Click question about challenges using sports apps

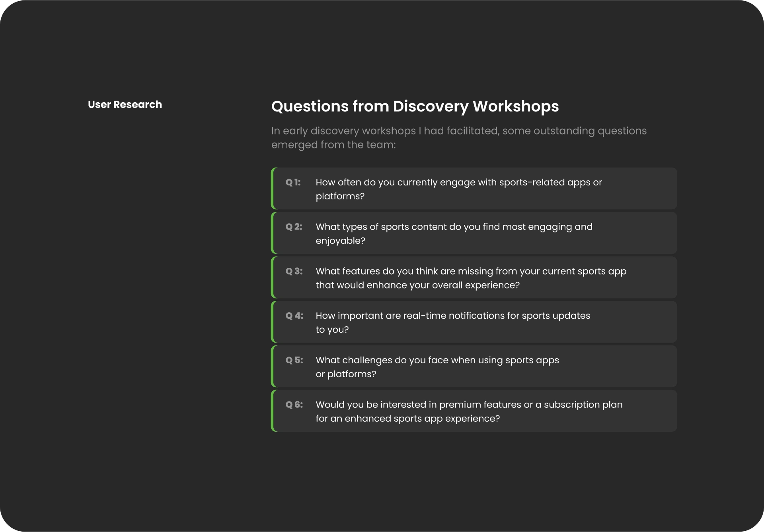point(437,367)
